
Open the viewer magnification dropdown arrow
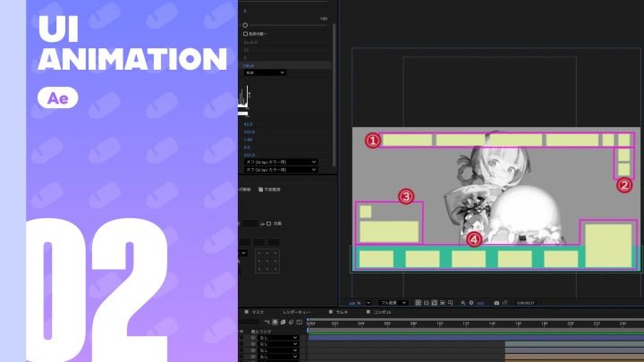point(369,303)
